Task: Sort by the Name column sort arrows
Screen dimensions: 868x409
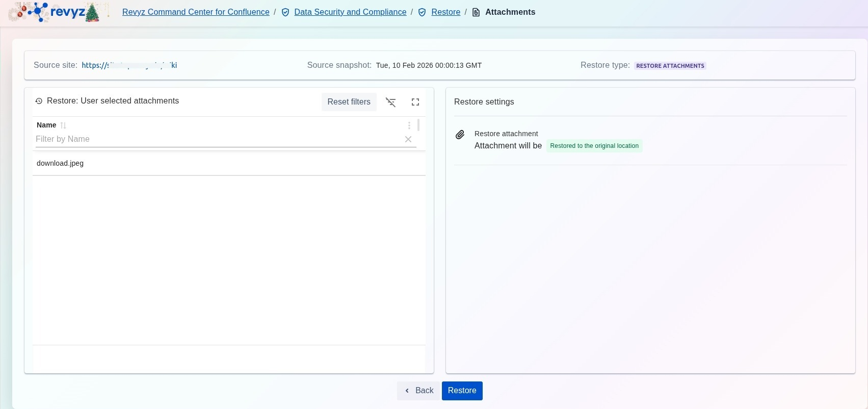Action: 63,125
